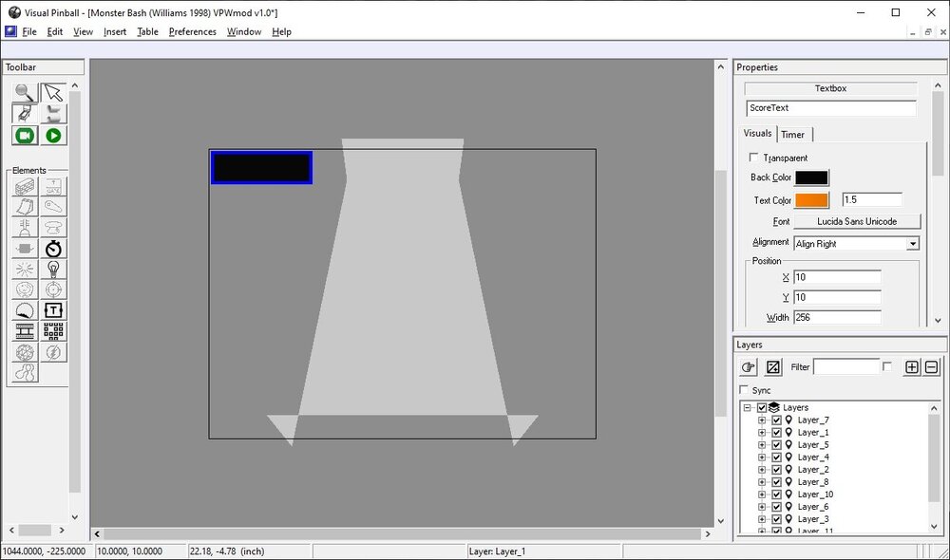The width and height of the screenshot is (950, 560).
Task: Open the Text Color orange swatch
Action: pyautogui.click(x=811, y=199)
